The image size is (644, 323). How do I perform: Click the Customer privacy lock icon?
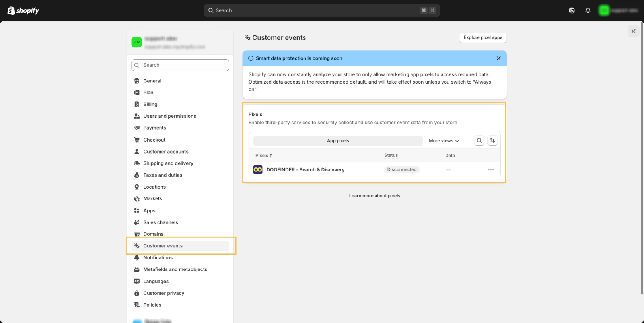pyautogui.click(x=137, y=293)
